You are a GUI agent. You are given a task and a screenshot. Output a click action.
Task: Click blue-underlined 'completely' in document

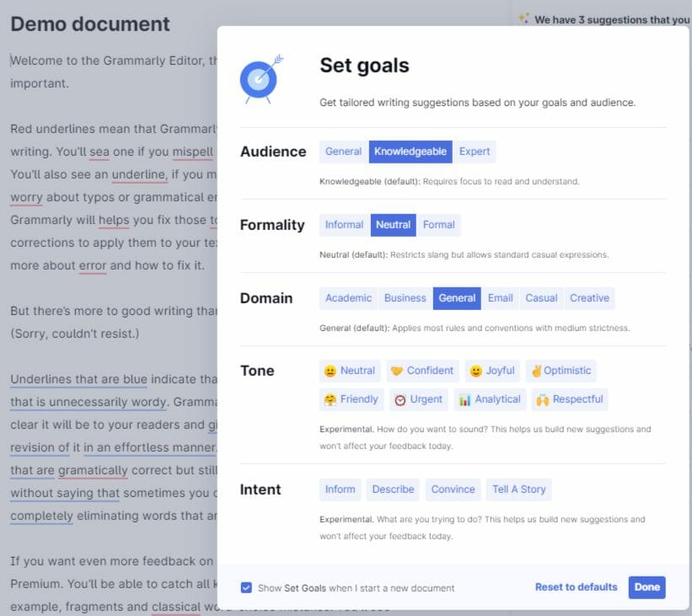[x=42, y=516]
